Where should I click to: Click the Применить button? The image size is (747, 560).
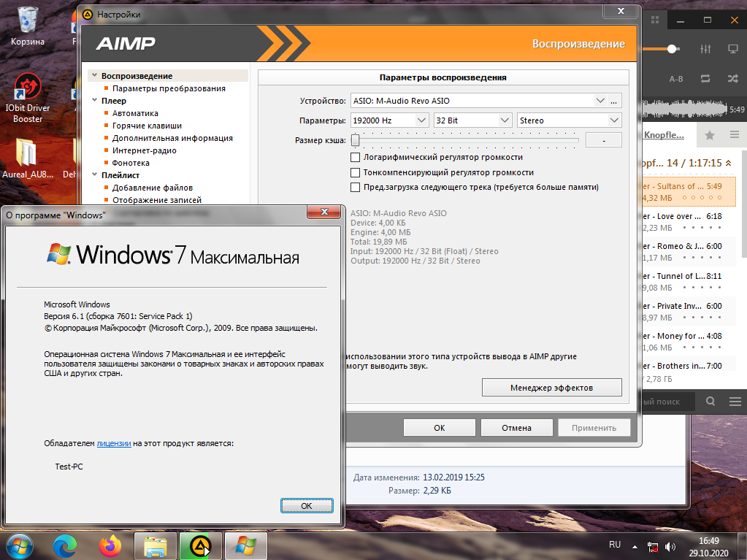coord(594,428)
